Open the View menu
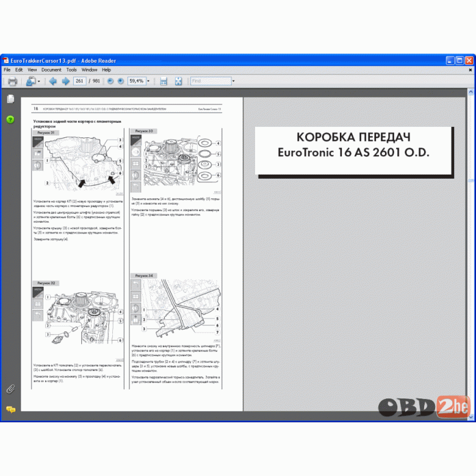The height and width of the screenshot is (476, 476). (32, 70)
